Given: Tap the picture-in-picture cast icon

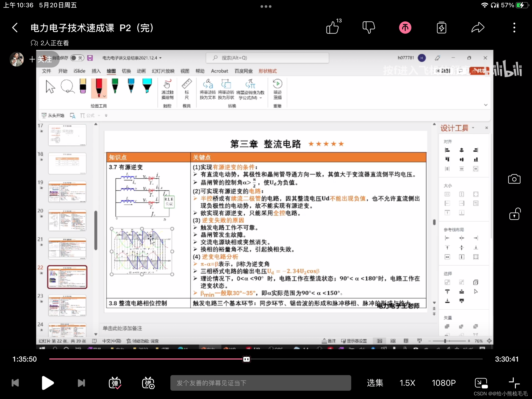Looking at the screenshot, I should [481, 383].
